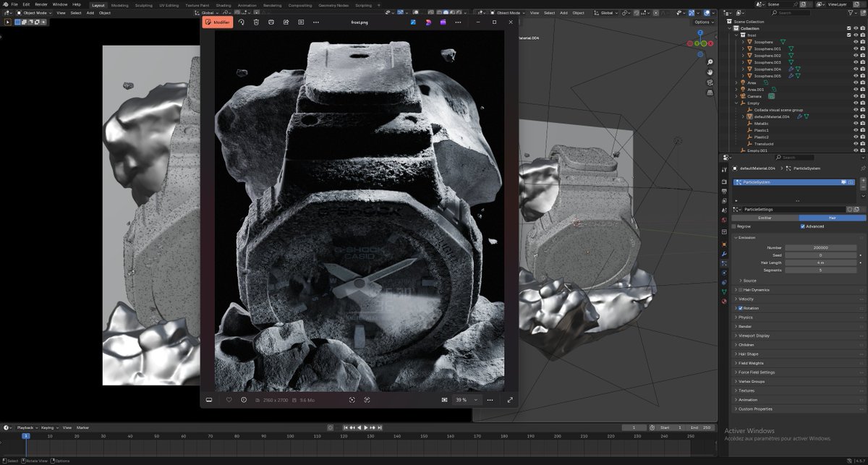Image resolution: width=868 pixels, height=465 pixels.
Task: Toggle camera view in the right viewport
Action: coord(710,82)
